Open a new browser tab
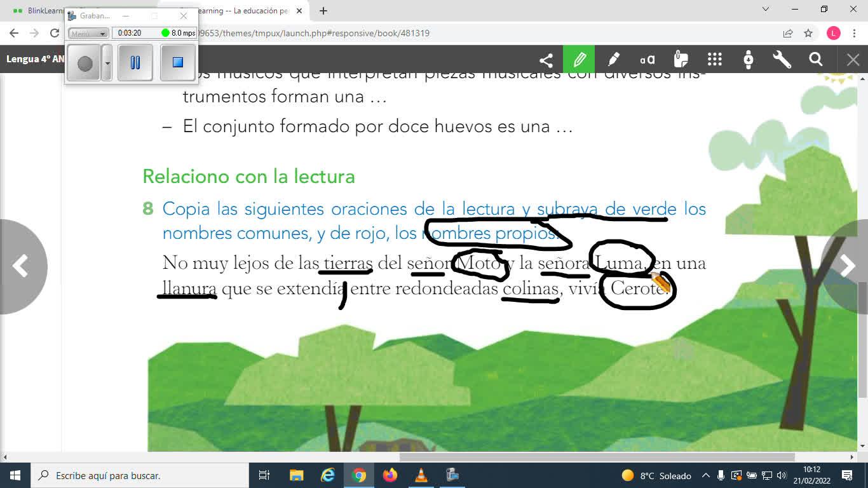 pyautogui.click(x=323, y=11)
